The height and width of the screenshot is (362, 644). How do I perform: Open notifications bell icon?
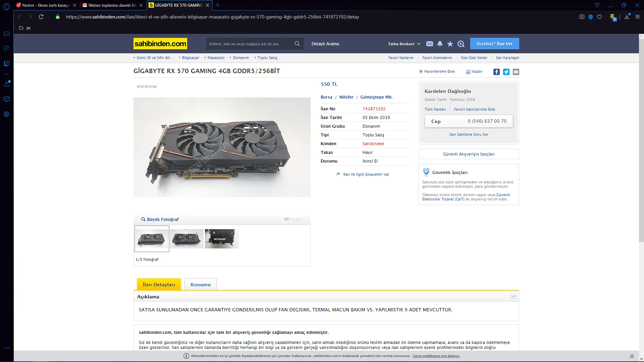tap(440, 44)
